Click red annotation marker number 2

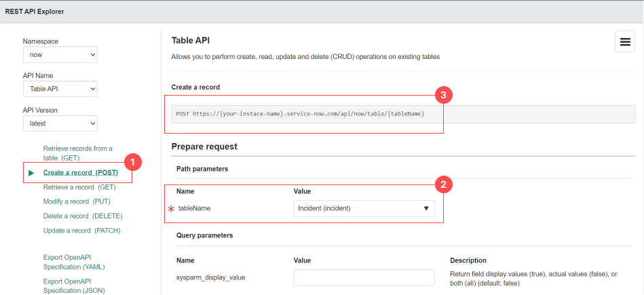click(x=443, y=184)
